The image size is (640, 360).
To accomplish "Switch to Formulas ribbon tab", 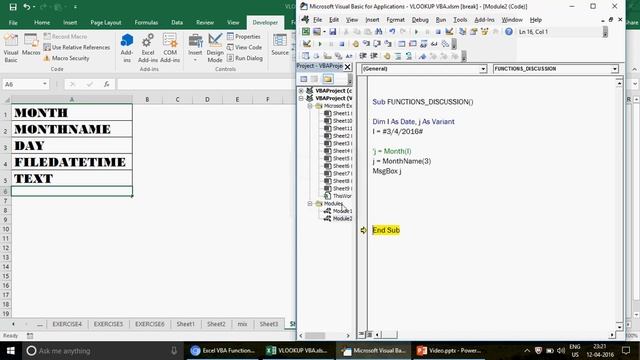I will [146, 22].
